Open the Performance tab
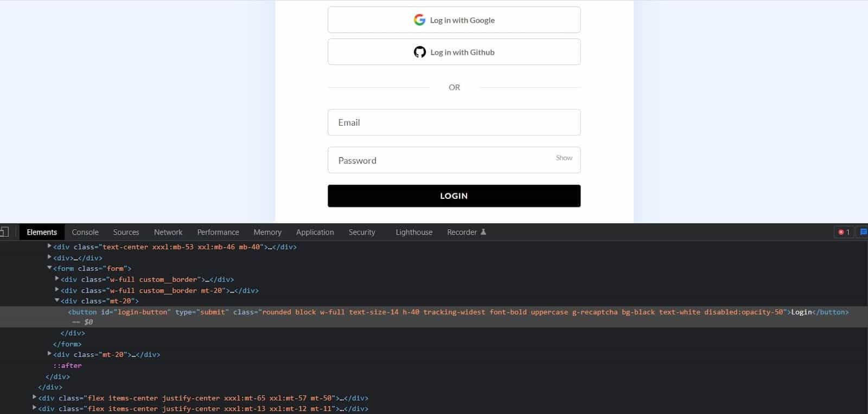 point(218,232)
